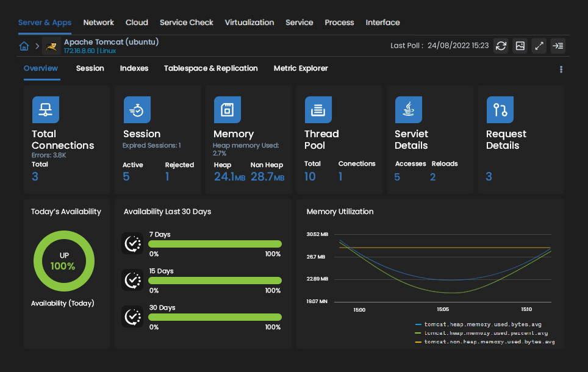
Task: Click the Conections value 1
Action: click(340, 177)
